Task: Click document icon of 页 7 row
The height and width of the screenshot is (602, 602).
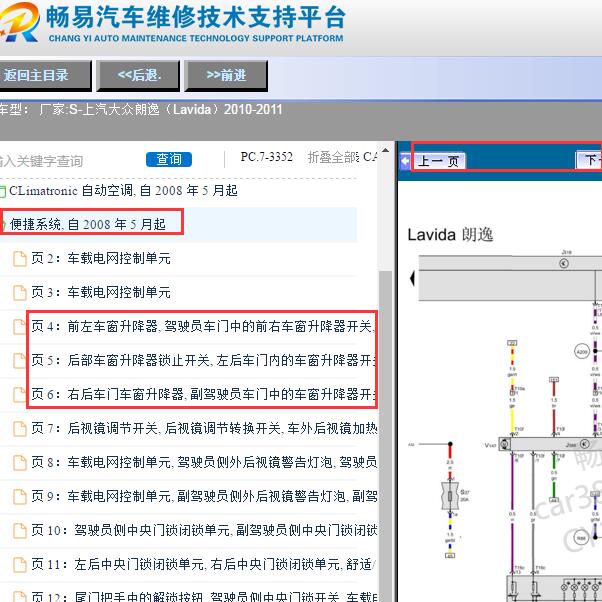Action: [x=20, y=428]
